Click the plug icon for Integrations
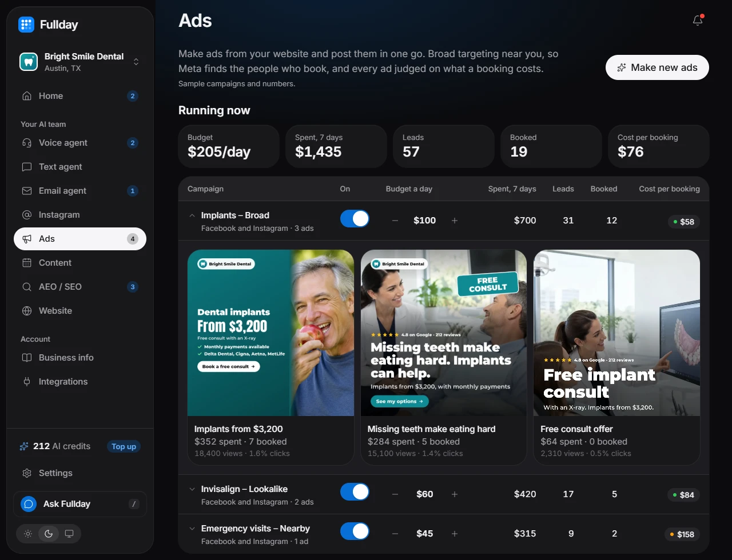This screenshot has height=560, width=732. [x=26, y=382]
